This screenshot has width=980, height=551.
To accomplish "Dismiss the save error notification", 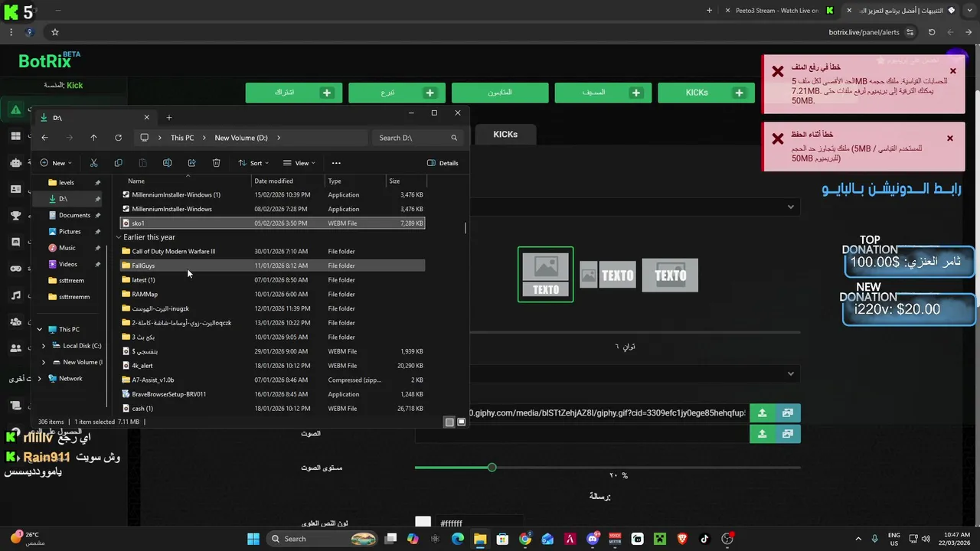I will pyautogui.click(x=950, y=139).
